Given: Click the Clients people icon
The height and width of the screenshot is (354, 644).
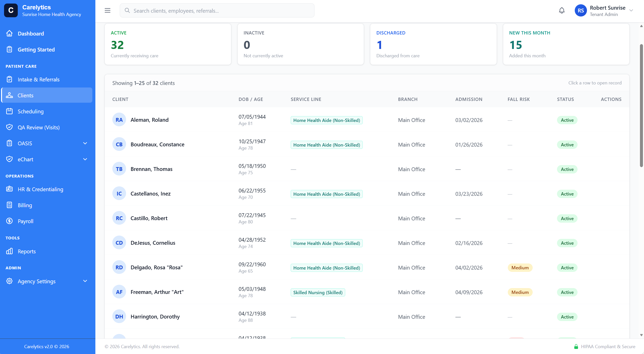Looking at the screenshot, I should [x=9, y=95].
